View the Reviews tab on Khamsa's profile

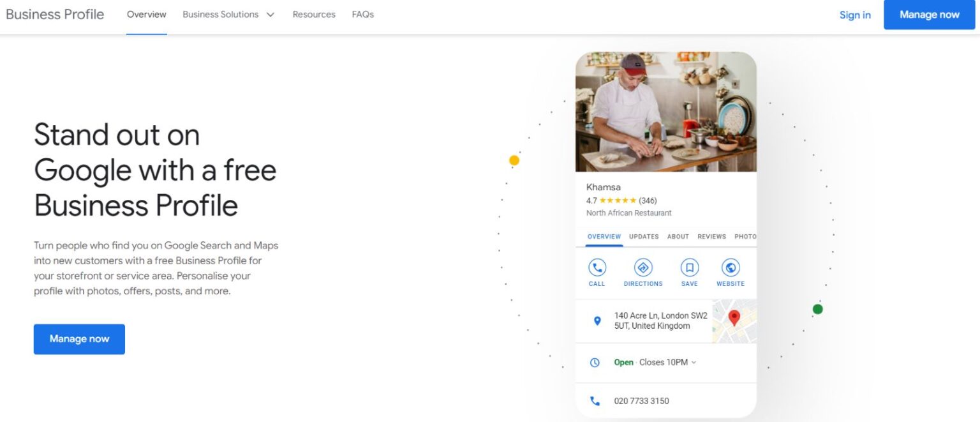pos(711,236)
